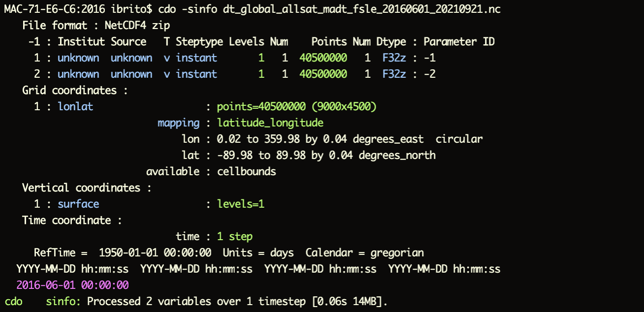Click the "[0.06s 14MB]" processing stats

[x=348, y=302]
